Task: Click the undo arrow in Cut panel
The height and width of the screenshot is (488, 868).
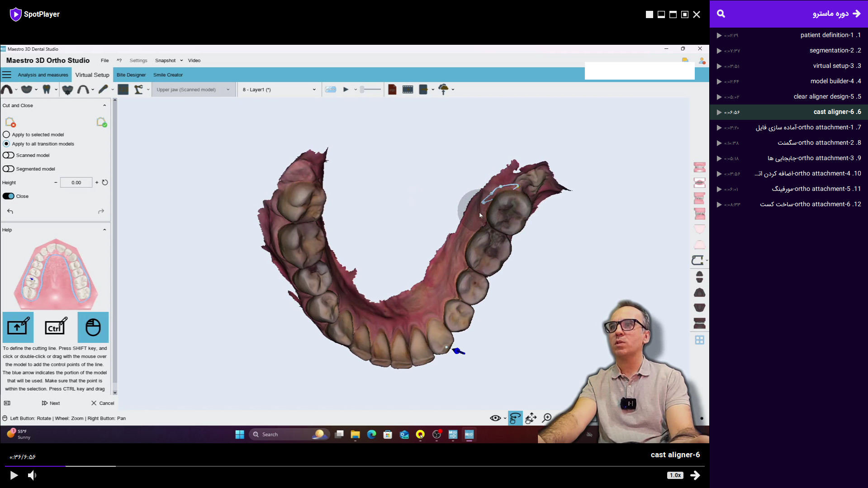Action: coord(10,211)
